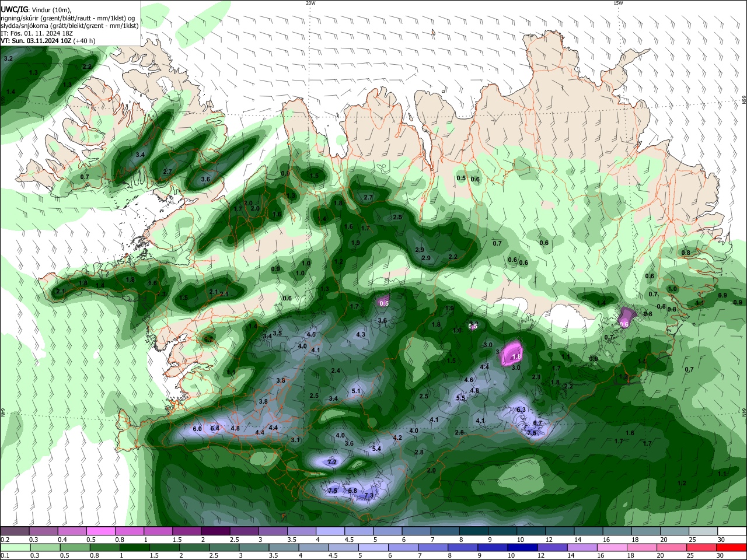Pick the deep blue 10 swatch, lower legend row
The height and width of the screenshot is (560, 747).
click(x=523, y=548)
